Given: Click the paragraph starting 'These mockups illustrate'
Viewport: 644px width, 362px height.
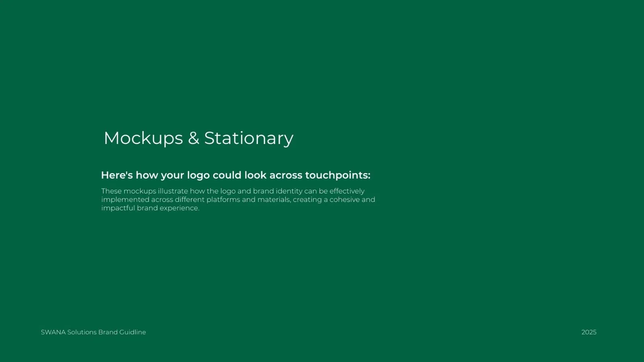Looking at the screenshot, I should [238, 200].
